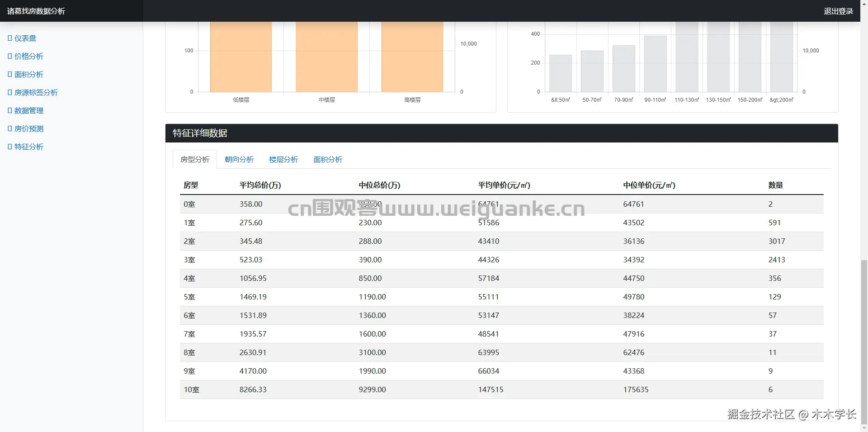Click the 中位总价(万) column header
This screenshot has height=432, width=868.
click(x=380, y=185)
